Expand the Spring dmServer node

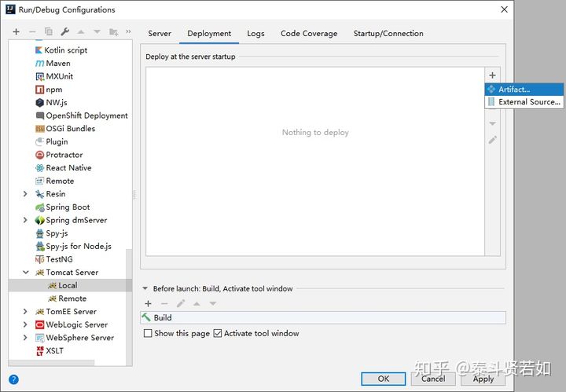25,220
